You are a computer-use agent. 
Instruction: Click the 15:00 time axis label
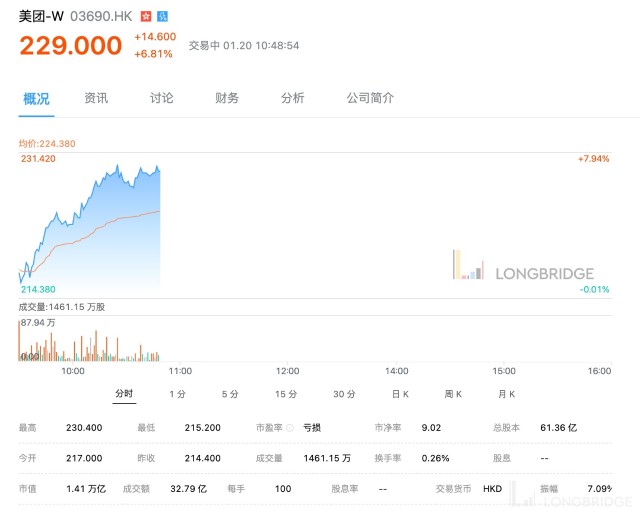tap(504, 371)
